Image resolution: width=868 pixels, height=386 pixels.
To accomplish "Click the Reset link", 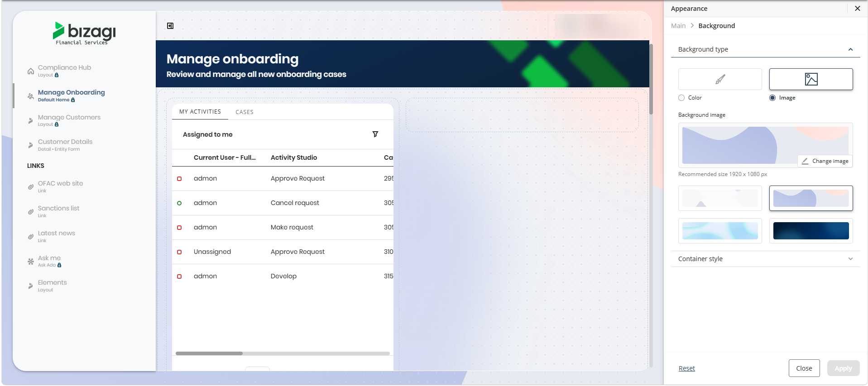I will click(686, 368).
